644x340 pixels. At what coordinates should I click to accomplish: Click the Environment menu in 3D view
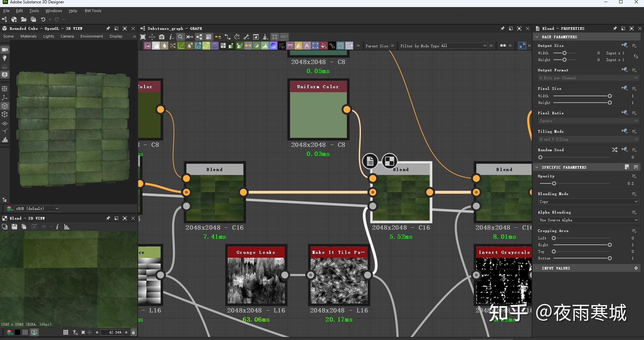click(x=92, y=36)
